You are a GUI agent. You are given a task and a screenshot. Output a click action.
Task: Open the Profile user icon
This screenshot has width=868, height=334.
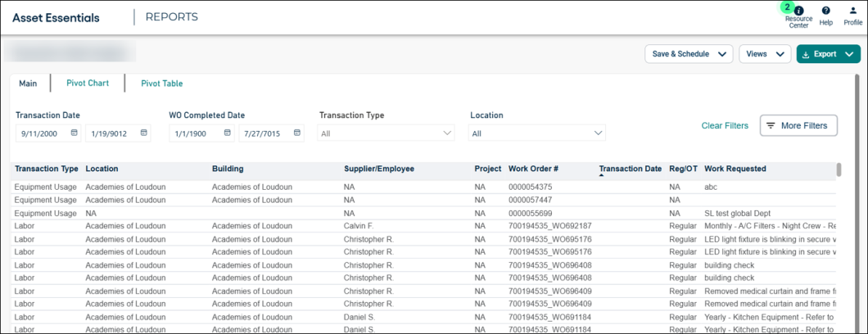(852, 11)
